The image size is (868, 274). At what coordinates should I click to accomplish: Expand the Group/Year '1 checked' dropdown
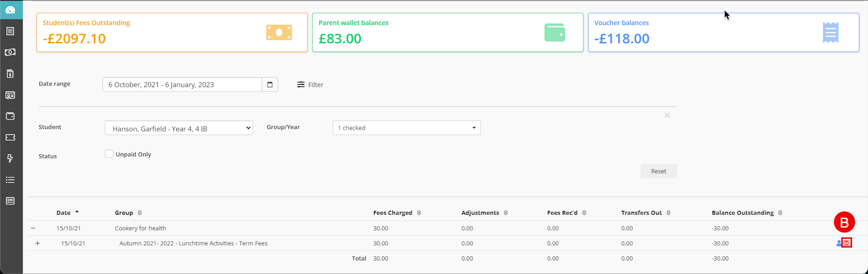click(406, 128)
